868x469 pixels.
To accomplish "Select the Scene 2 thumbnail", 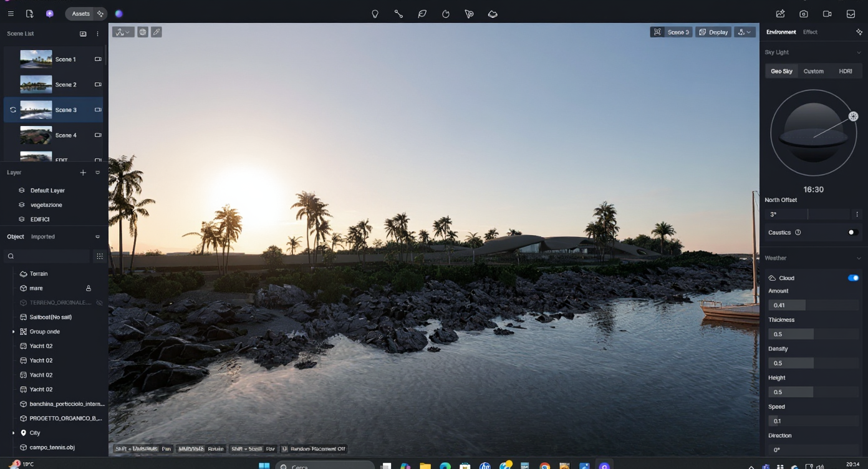I will click(36, 84).
